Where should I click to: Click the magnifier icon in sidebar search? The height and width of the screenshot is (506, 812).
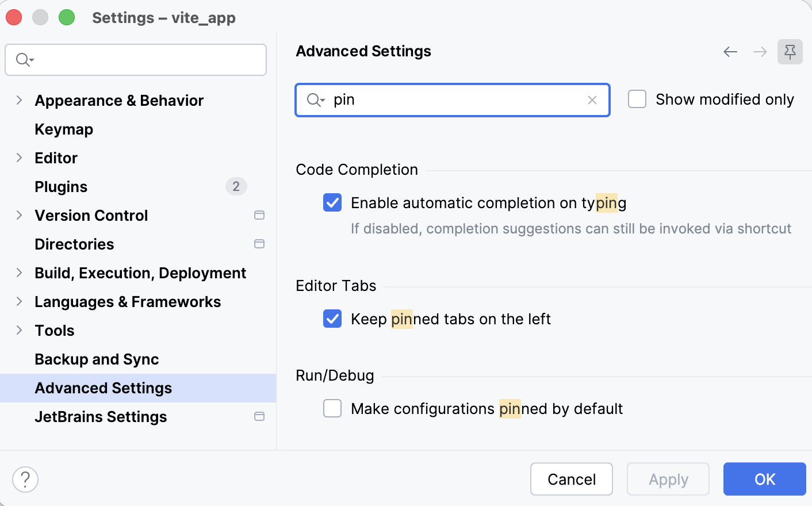[x=25, y=59]
